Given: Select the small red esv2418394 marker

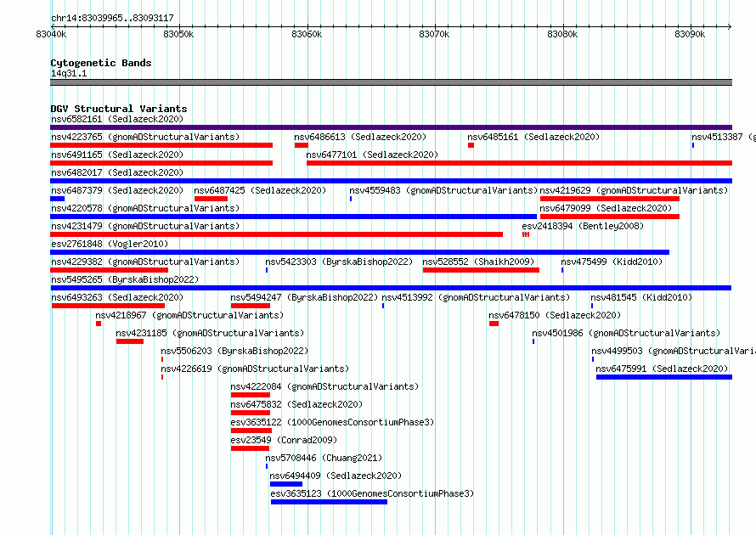Looking at the screenshot, I should point(526,234).
